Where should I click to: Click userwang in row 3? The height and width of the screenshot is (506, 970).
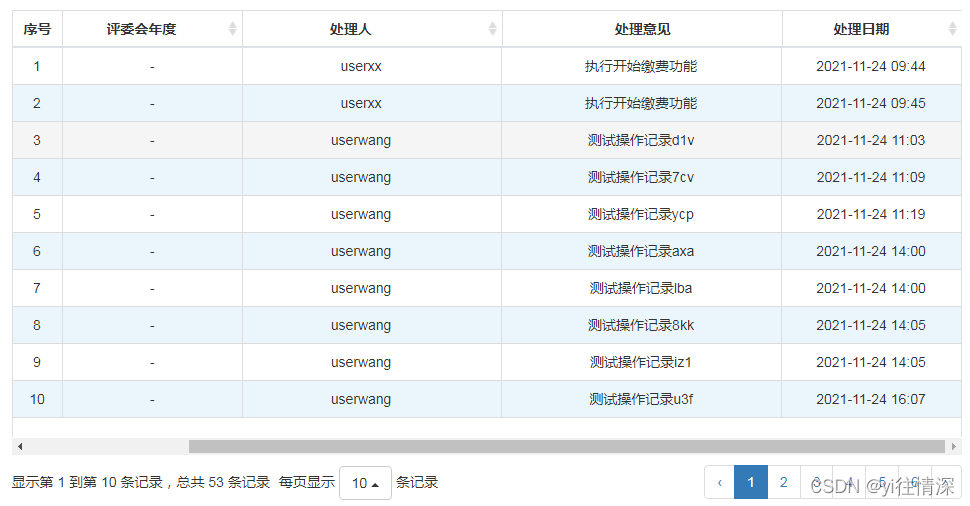click(361, 140)
